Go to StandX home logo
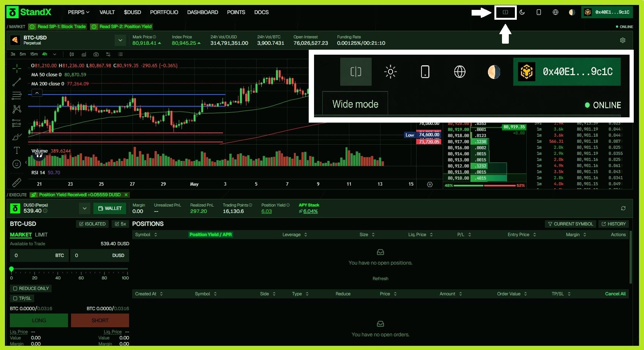Screen dimensions: 644x350 click(29, 12)
